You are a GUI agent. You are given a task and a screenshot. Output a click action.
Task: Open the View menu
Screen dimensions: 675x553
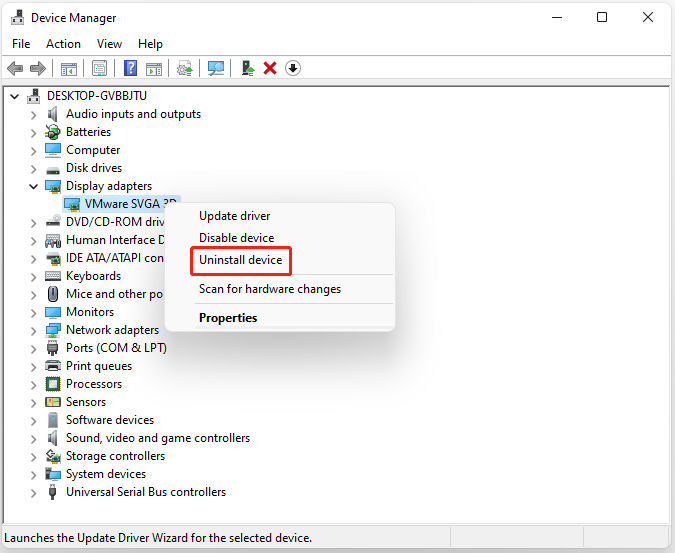pos(109,44)
